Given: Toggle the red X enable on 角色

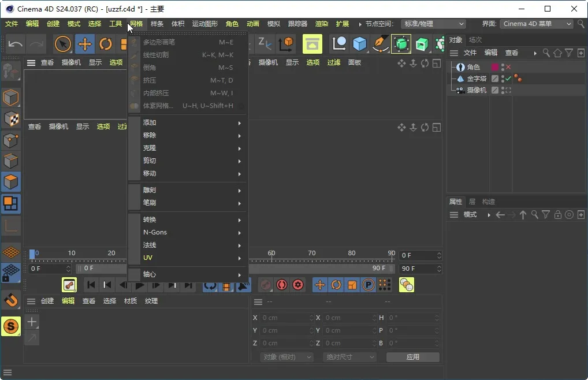Looking at the screenshot, I should coord(509,67).
